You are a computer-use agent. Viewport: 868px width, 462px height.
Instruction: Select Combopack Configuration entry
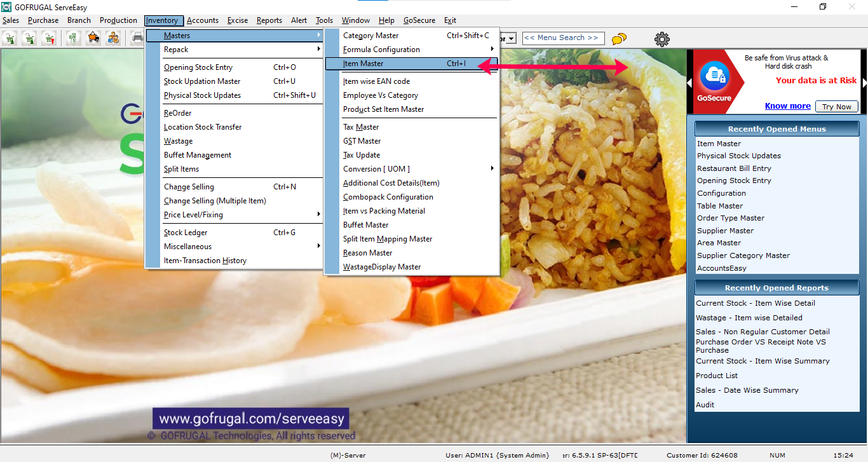tap(412, 197)
